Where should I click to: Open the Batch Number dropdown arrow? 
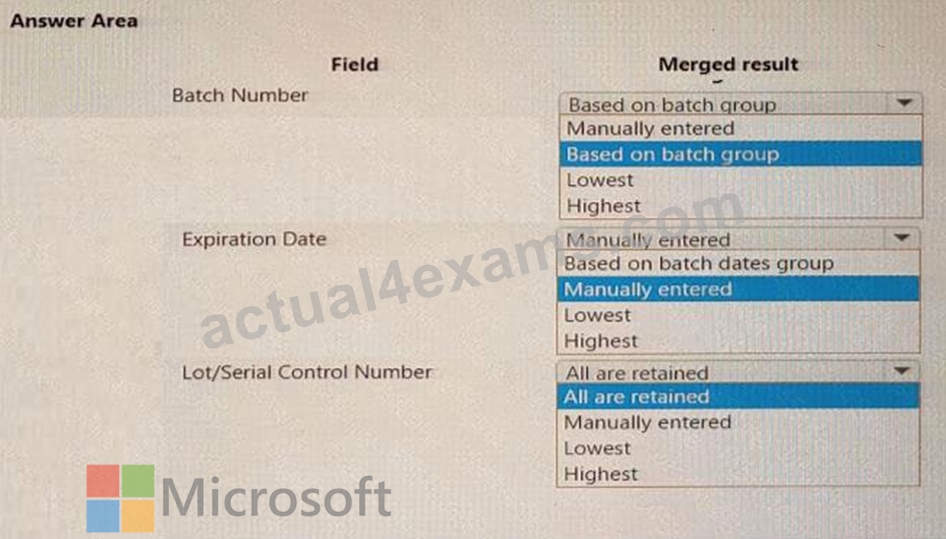(x=904, y=103)
